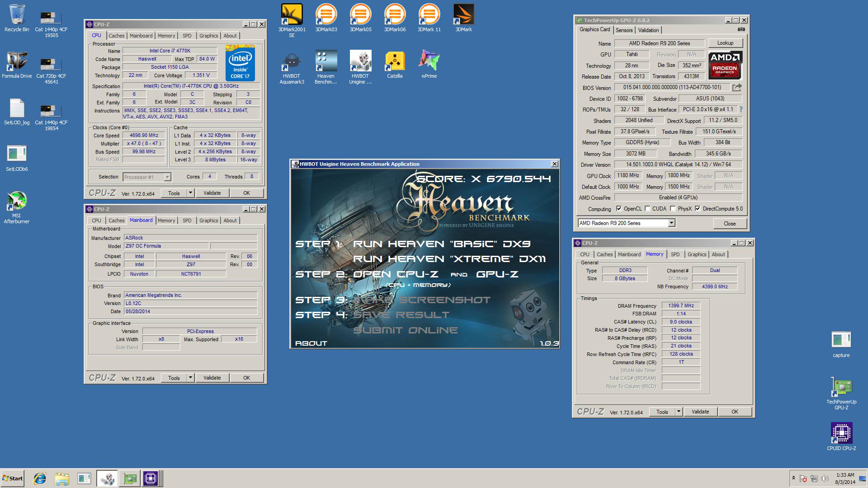Launch the 3DMark 11 shortcut

click(429, 18)
